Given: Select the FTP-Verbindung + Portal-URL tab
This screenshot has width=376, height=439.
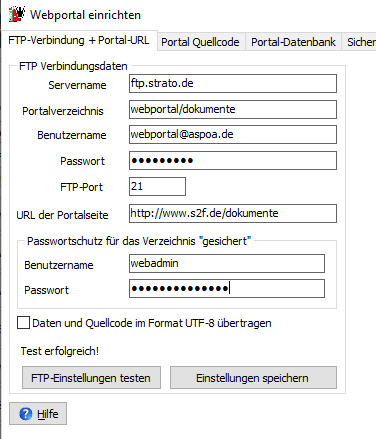Looking at the screenshot, I should click(79, 40).
